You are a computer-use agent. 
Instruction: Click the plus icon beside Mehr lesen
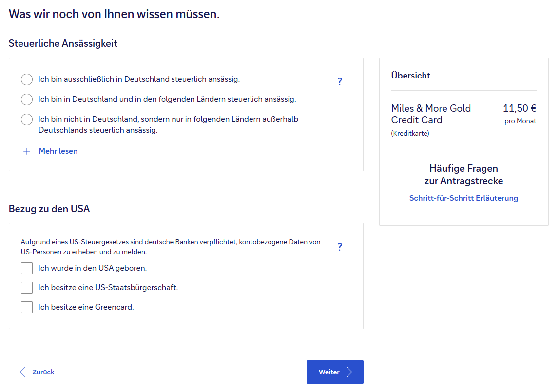click(x=27, y=151)
